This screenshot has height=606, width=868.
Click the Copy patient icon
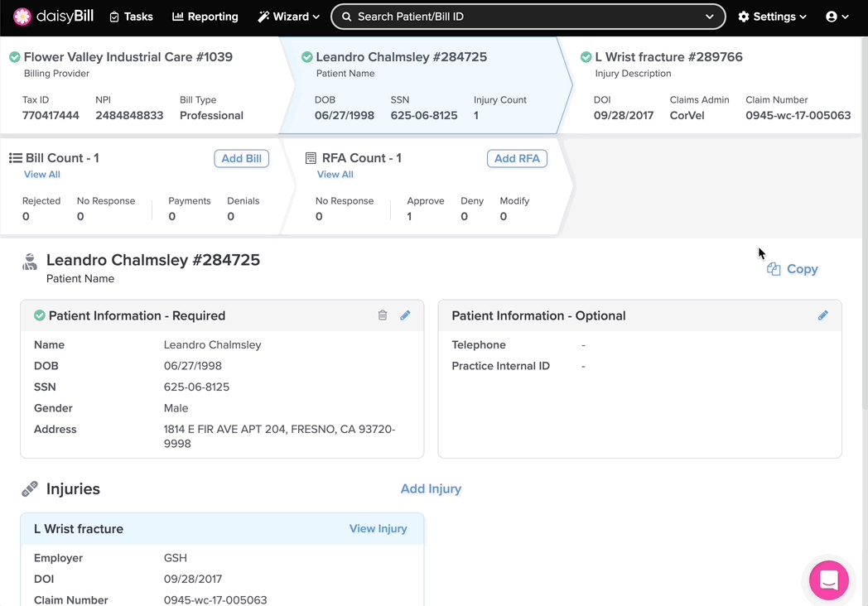pos(774,269)
